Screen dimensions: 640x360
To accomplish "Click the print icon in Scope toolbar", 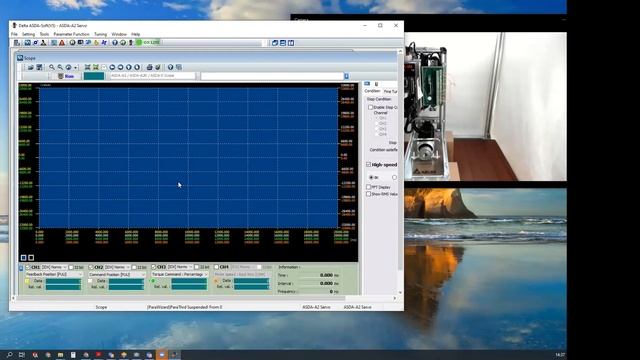I will pyautogui.click(x=149, y=67).
